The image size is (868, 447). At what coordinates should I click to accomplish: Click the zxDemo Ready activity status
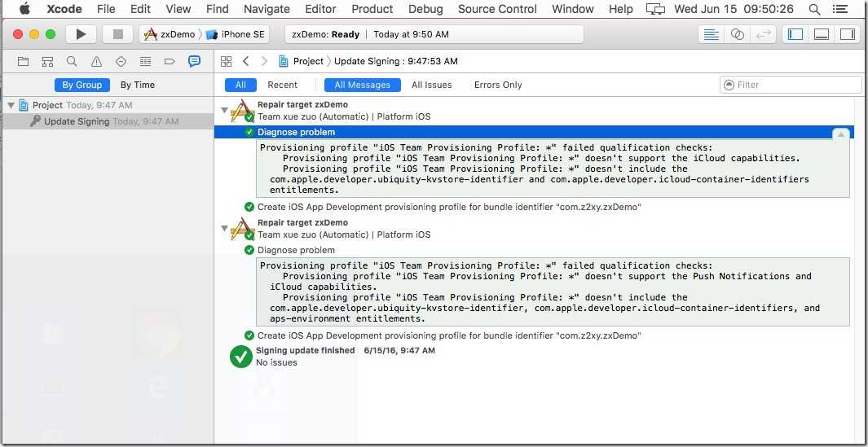click(x=434, y=34)
